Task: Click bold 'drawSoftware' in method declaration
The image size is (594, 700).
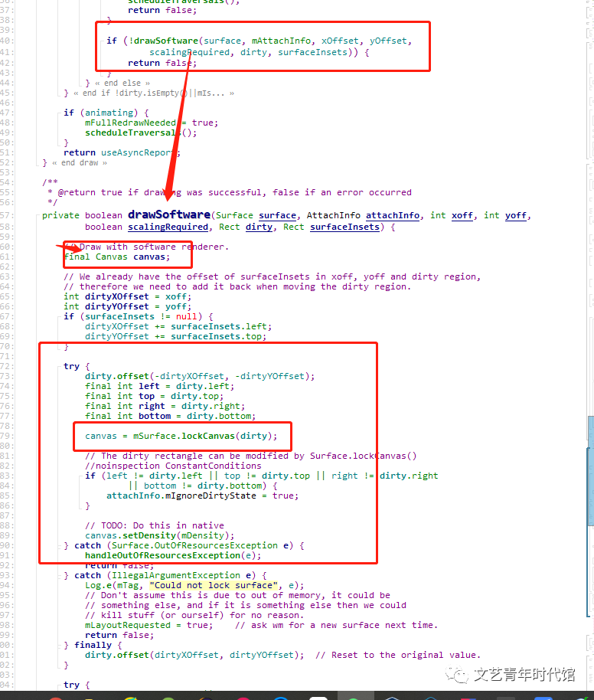Action: tap(168, 214)
